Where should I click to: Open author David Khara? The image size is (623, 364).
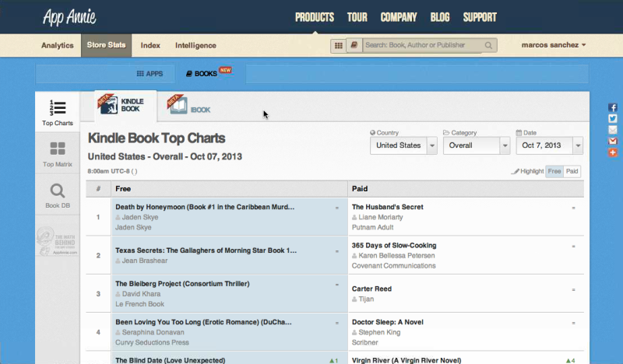(x=141, y=294)
